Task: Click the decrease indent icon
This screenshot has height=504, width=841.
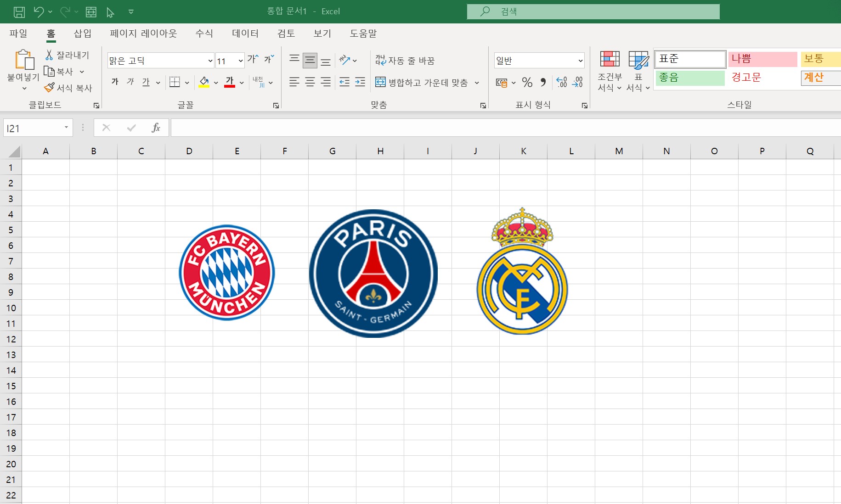Action: (x=344, y=82)
